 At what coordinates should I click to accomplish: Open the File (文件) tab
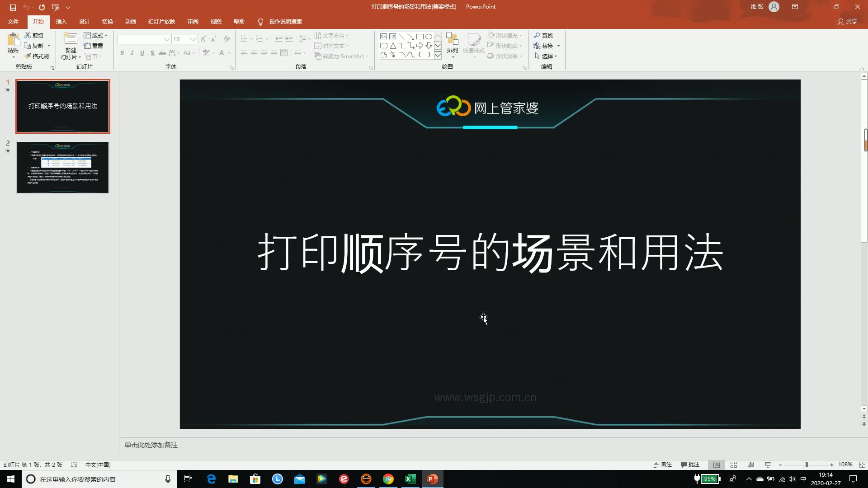click(13, 22)
